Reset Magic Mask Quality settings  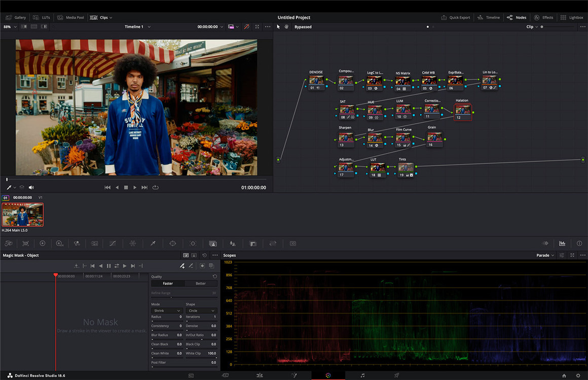[x=214, y=277]
